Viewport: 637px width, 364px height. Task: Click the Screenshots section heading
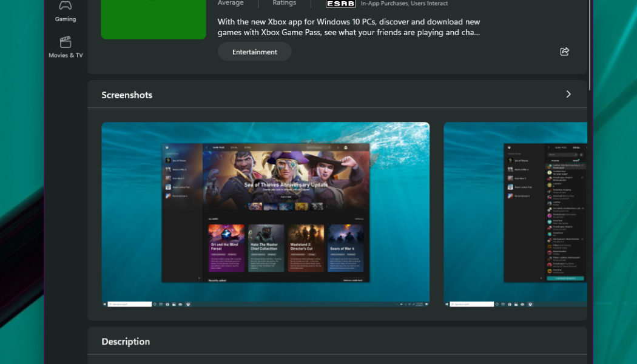tap(127, 95)
